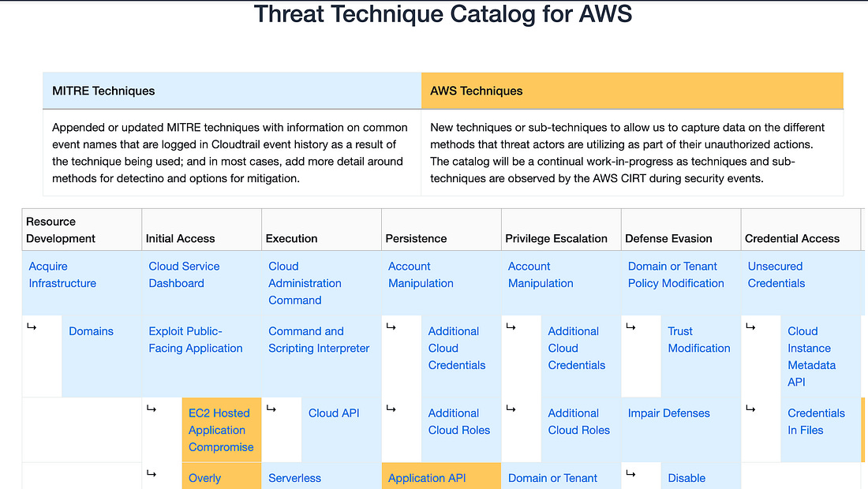Open the Cloud API sub-technique link
This screenshot has width=868, height=489.
pyautogui.click(x=334, y=413)
